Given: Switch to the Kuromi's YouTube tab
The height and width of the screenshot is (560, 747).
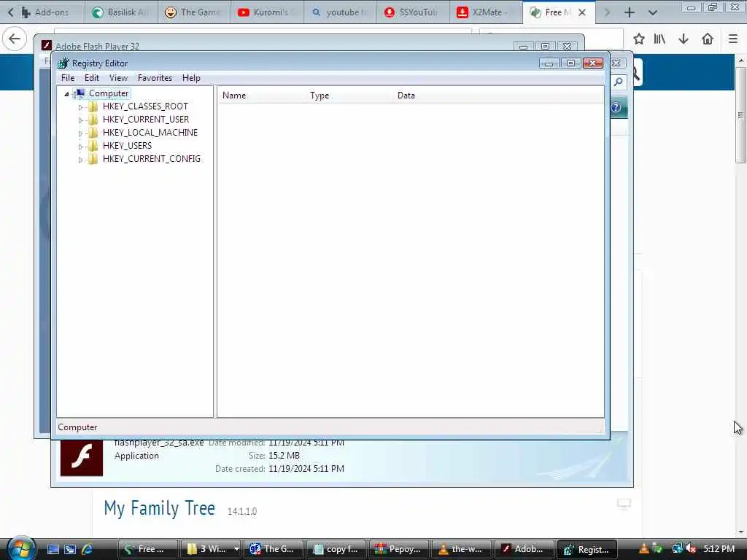Looking at the screenshot, I should (x=267, y=12).
